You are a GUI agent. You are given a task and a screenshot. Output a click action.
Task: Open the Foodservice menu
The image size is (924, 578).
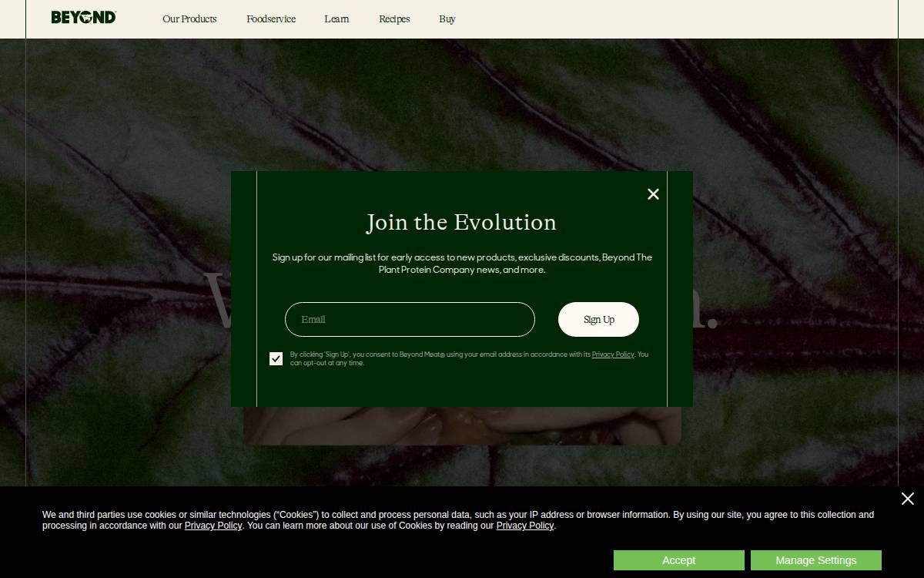271,18
